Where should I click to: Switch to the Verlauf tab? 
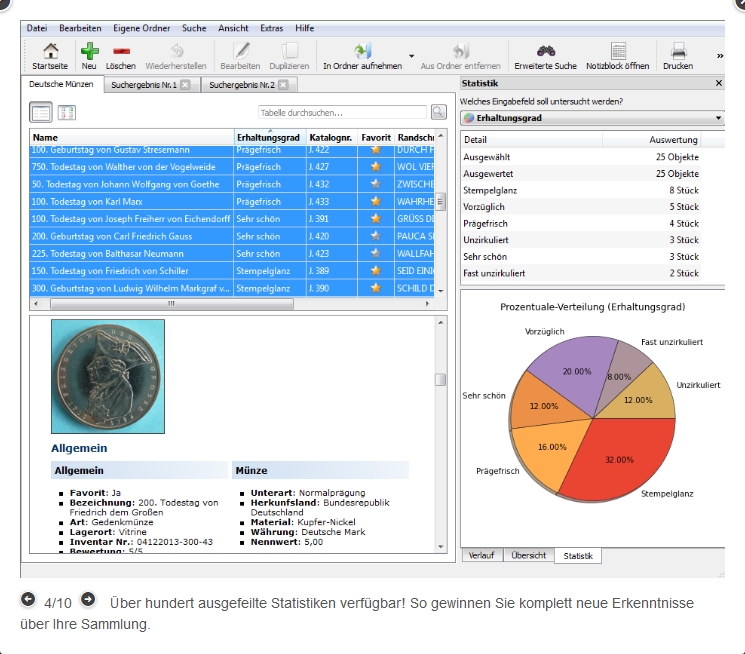(481, 555)
